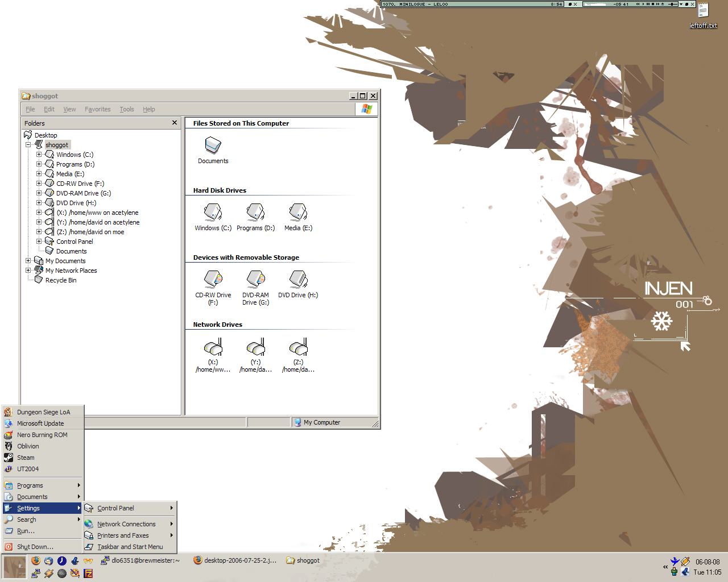Screen dimensions: 728x582
Task: Show hidden system tray icons
Action: click(665, 567)
